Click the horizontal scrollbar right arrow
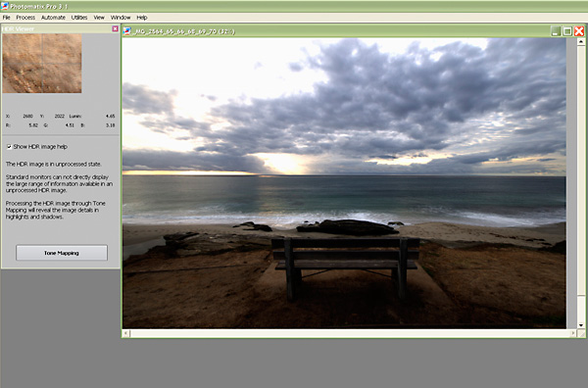The height and width of the screenshot is (388, 588). coord(573,333)
